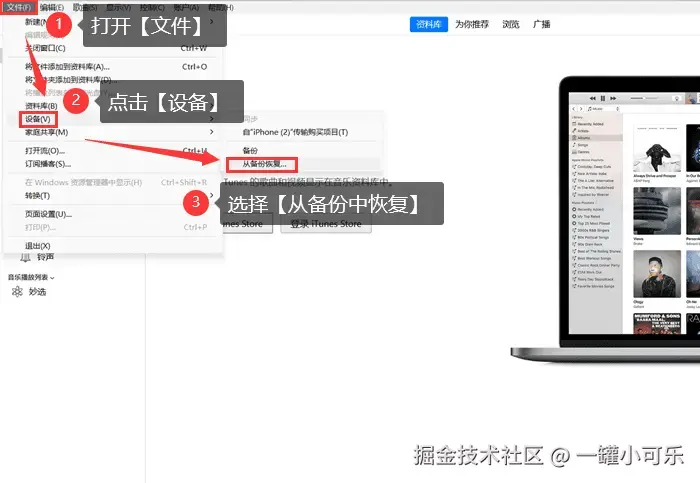This screenshot has height=483, width=700.
Task: Choose 退出(X) to quit iTunes
Action: pyautogui.click(x=114, y=246)
